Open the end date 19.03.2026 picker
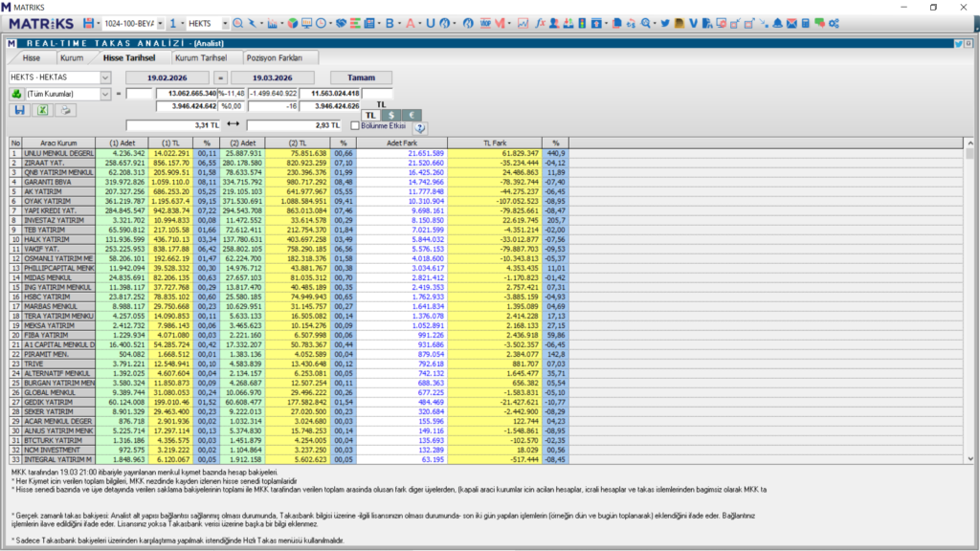The height and width of the screenshot is (551, 980). point(273,77)
